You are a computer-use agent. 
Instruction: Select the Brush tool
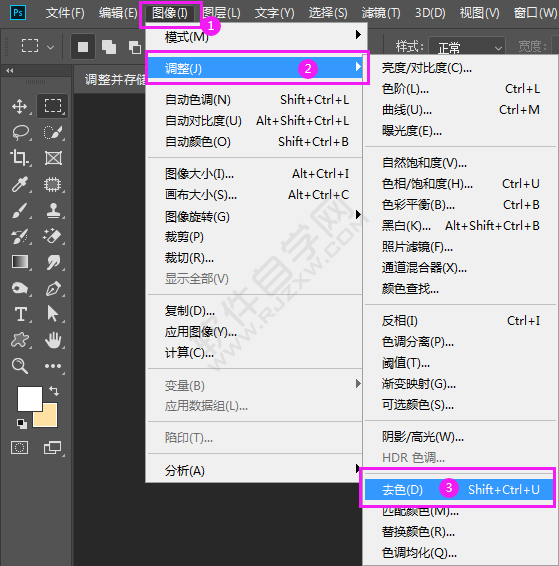pos(19,210)
